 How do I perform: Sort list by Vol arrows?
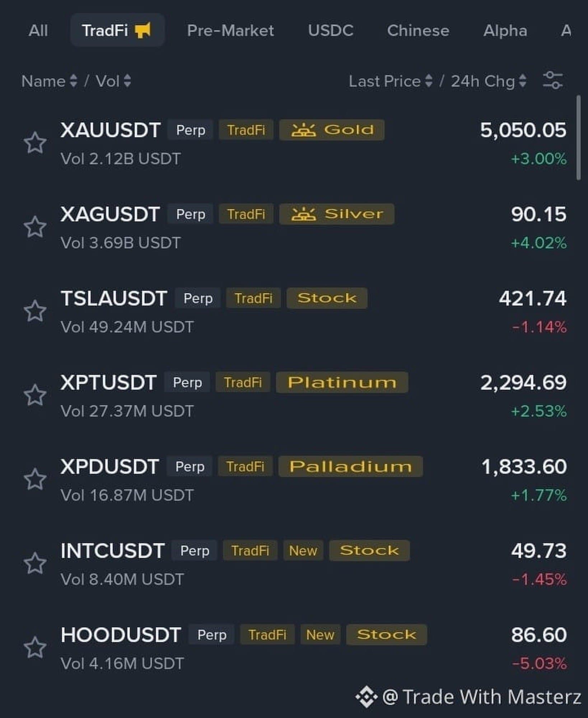(x=127, y=81)
